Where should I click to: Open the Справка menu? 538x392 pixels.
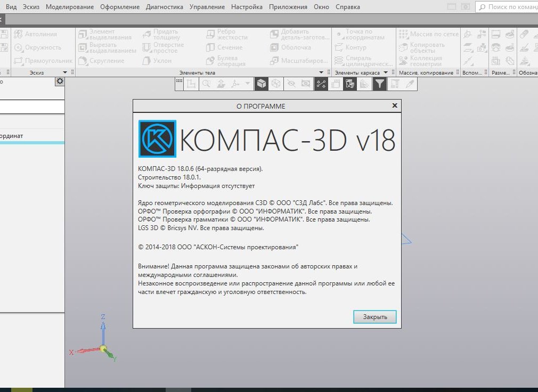point(348,7)
